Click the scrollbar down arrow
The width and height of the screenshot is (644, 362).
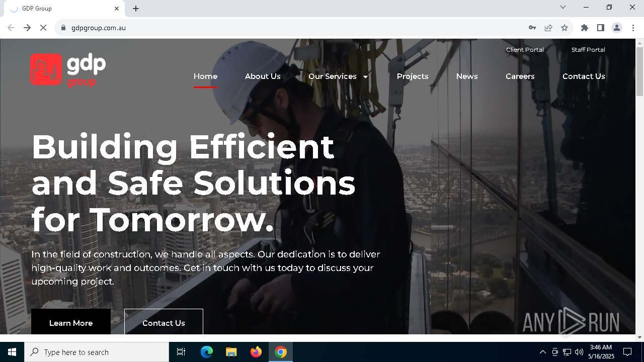tap(639, 337)
